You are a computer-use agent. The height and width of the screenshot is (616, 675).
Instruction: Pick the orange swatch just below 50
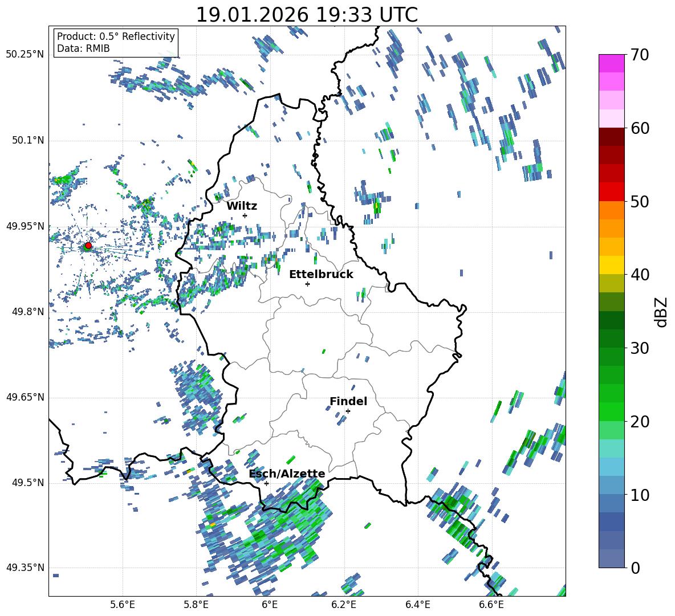[x=612, y=210]
